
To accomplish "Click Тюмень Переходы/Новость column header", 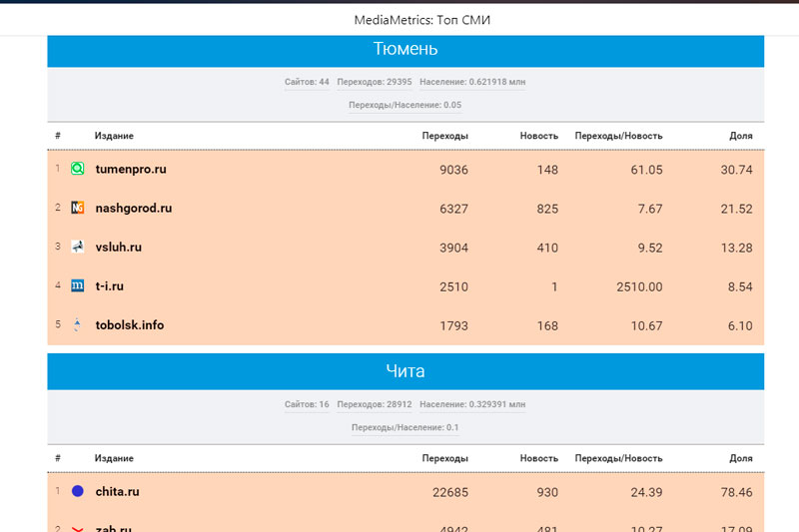I will [x=618, y=136].
